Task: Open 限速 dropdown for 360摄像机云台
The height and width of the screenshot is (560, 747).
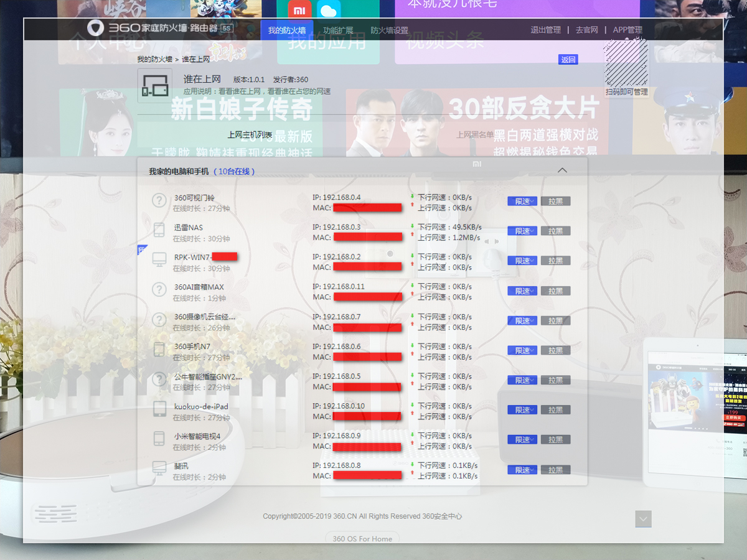Action: (x=522, y=320)
